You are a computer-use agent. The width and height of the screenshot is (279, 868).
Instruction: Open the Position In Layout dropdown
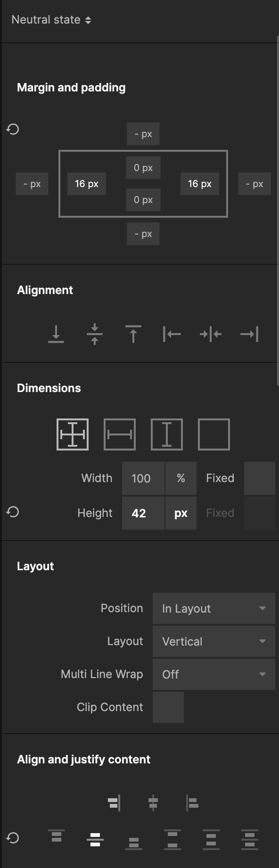214,608
